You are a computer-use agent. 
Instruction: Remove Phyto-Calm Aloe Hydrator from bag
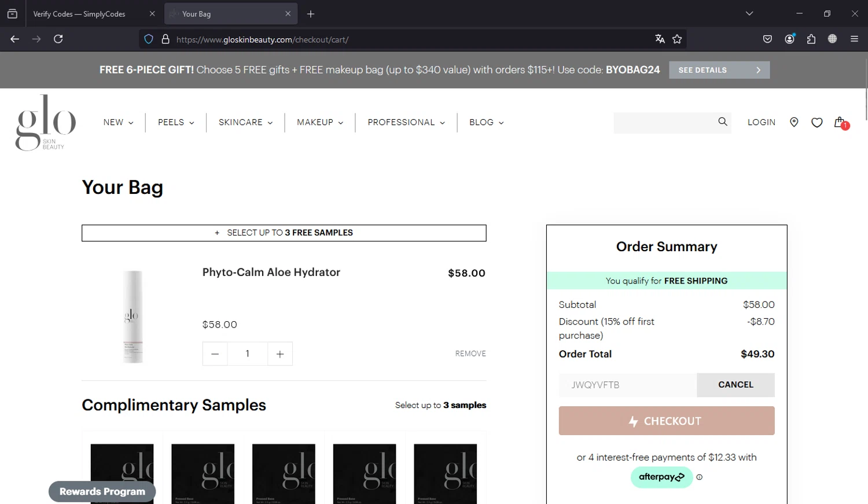click(x=470, y=354)
